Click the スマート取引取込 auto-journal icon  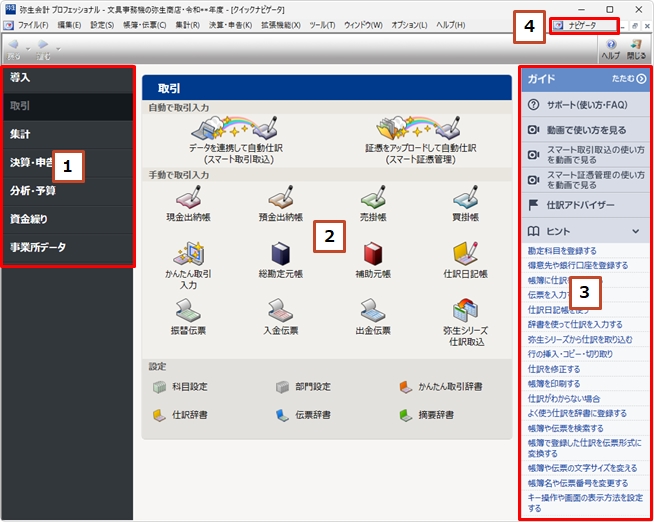coord(231,130)
